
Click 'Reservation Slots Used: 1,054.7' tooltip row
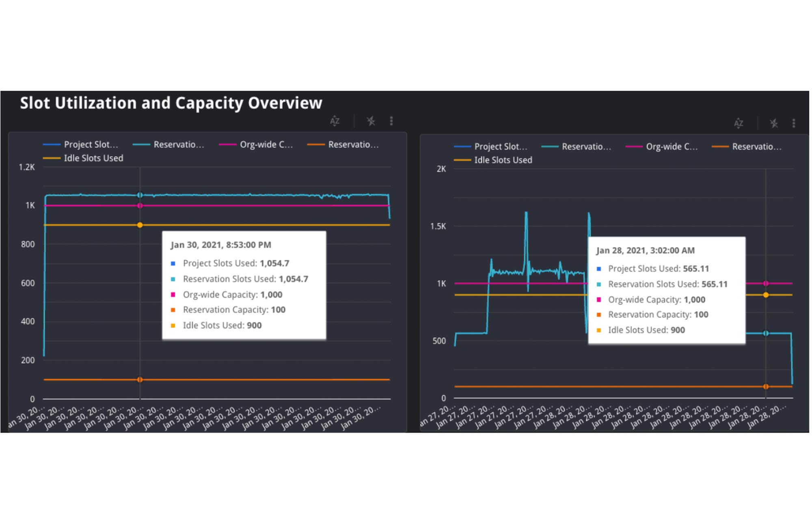pos(240,279)
